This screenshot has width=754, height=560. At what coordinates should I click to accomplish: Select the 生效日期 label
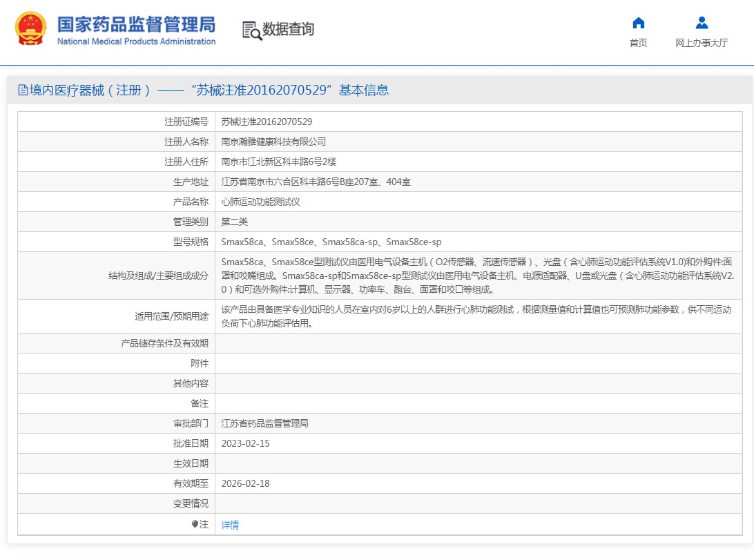(191, 463)
